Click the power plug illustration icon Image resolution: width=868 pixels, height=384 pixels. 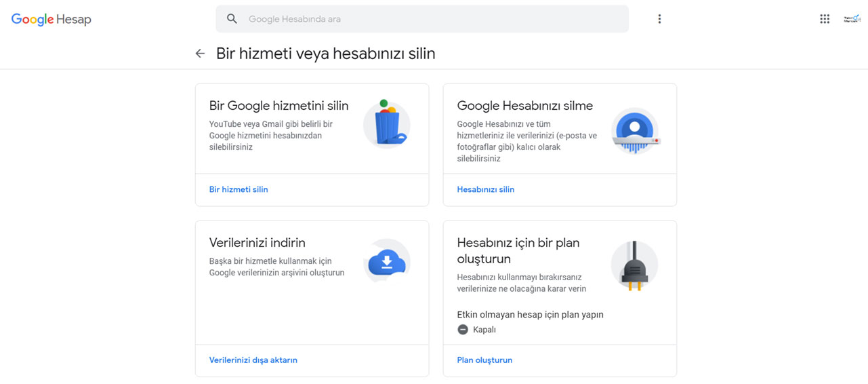point(634,267)
